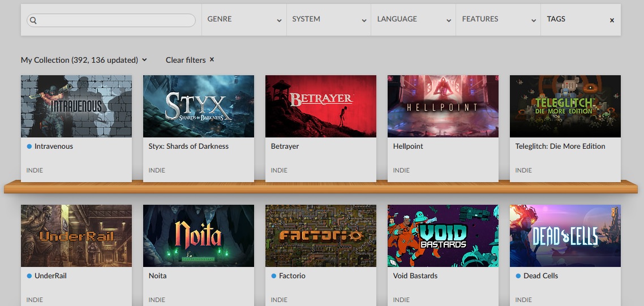Open Teleglitch: Die More Edition cover
This screenshot has height=306, width=644.
coord(565,106)
